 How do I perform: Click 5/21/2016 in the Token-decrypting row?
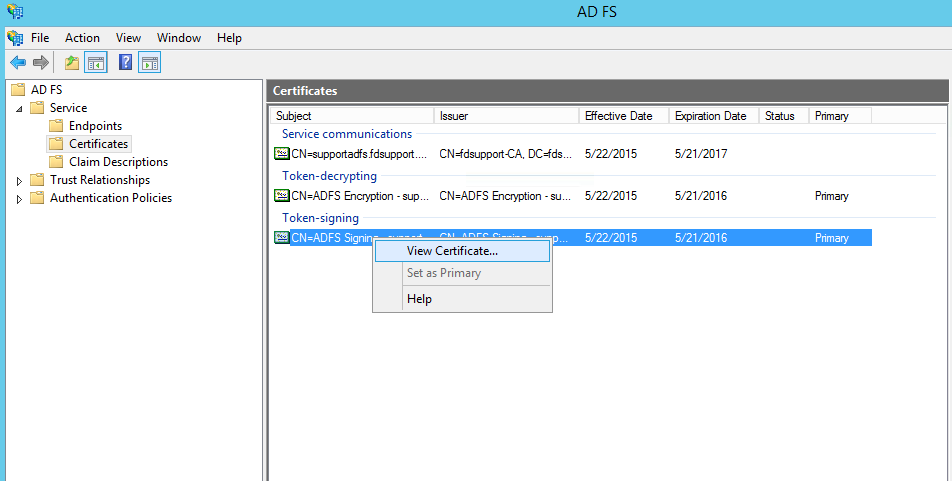pos(701,196)
